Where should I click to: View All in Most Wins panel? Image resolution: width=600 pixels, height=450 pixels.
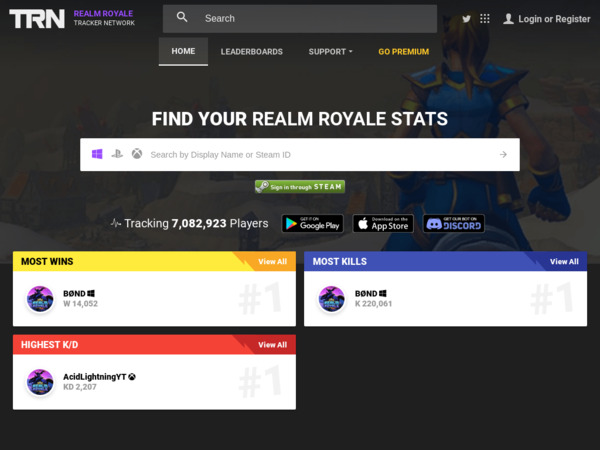coord(272,262)
